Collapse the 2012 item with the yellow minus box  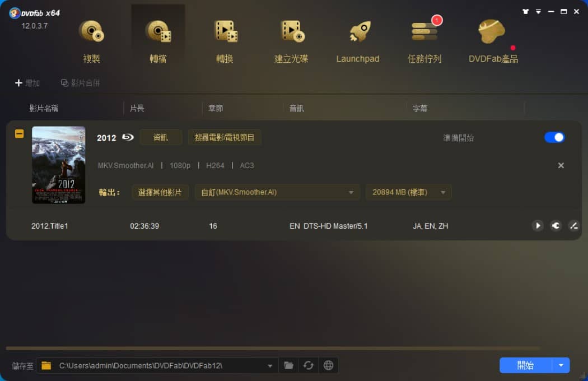(x=19, y=134)
